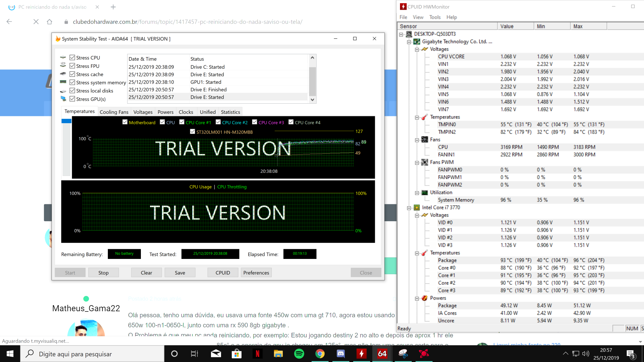
Task: Click the Clear button
Action: click(x=147, y=272)
